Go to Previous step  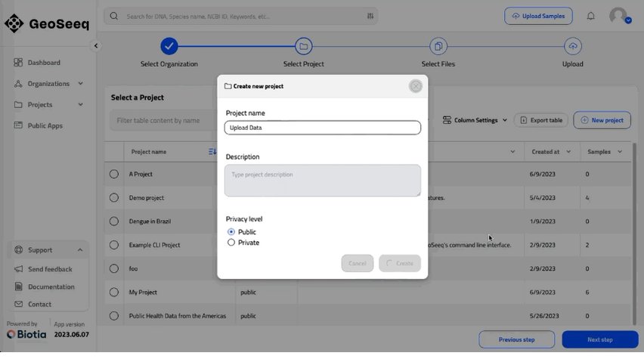tap(517, 340)
